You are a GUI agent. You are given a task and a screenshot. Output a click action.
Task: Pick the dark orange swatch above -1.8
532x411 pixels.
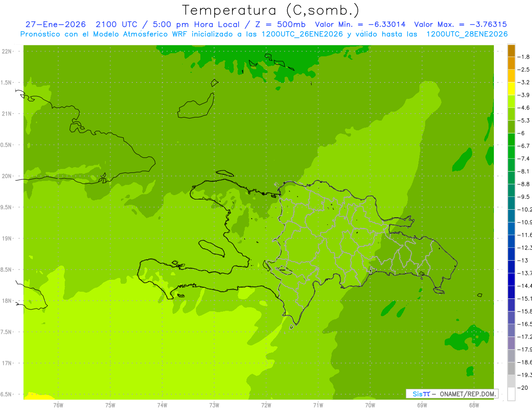[x=512, y=51]
